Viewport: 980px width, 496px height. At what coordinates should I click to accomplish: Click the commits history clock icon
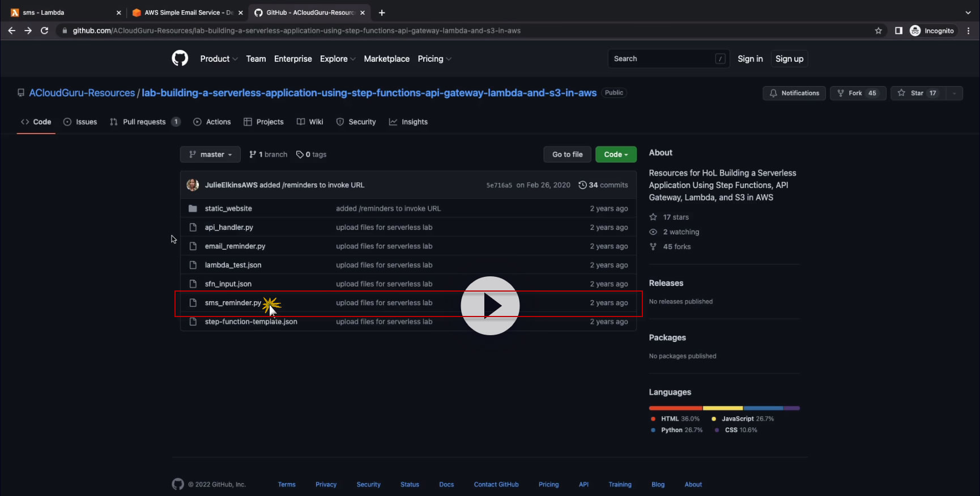click(x=582, y=185)
